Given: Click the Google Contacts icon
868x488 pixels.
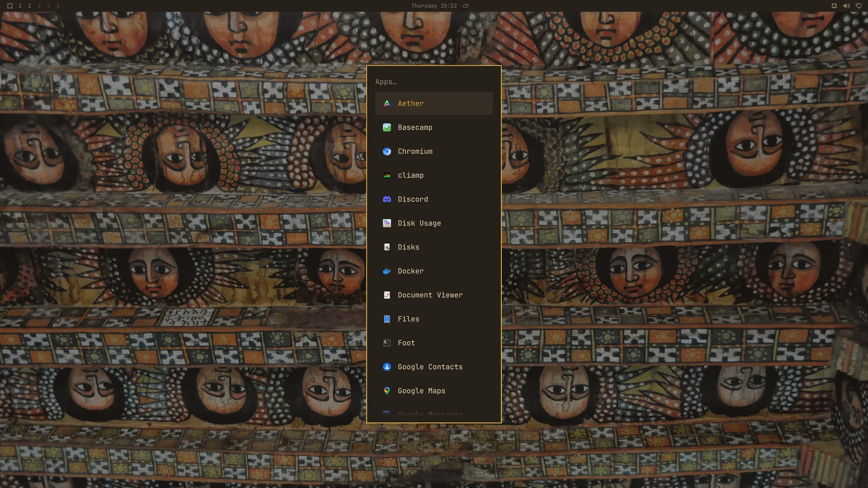Looking at the screenshot, I should (387, 367).
